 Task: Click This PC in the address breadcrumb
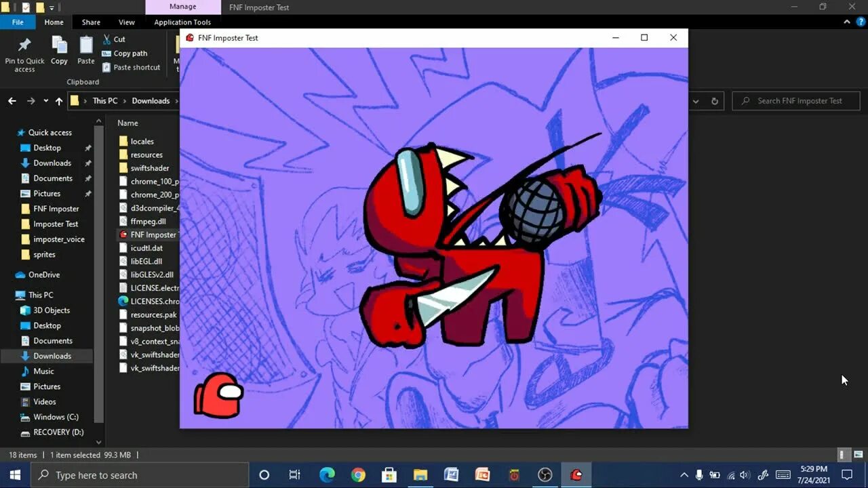105,101
